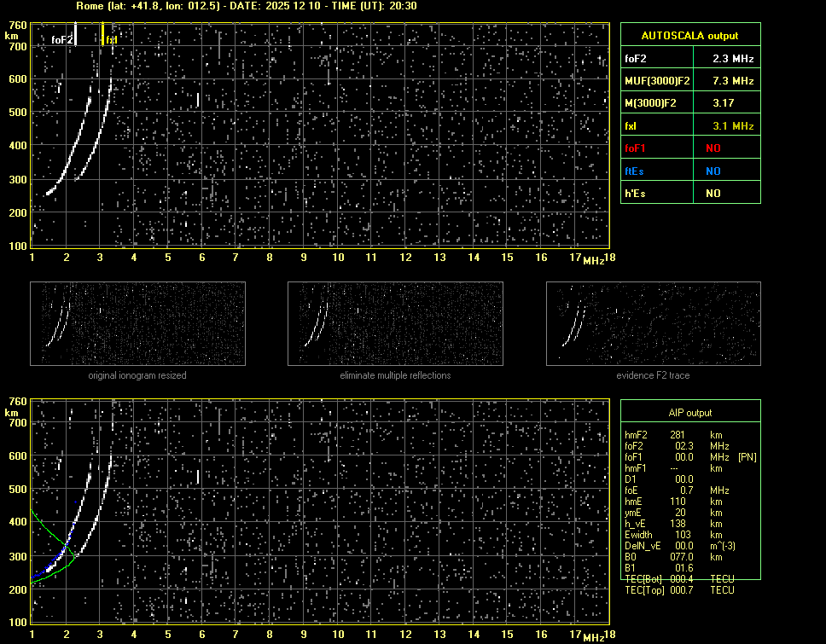The image size is (826, 644).
Task: Click the AIP output header
Action: coord(689,412)
